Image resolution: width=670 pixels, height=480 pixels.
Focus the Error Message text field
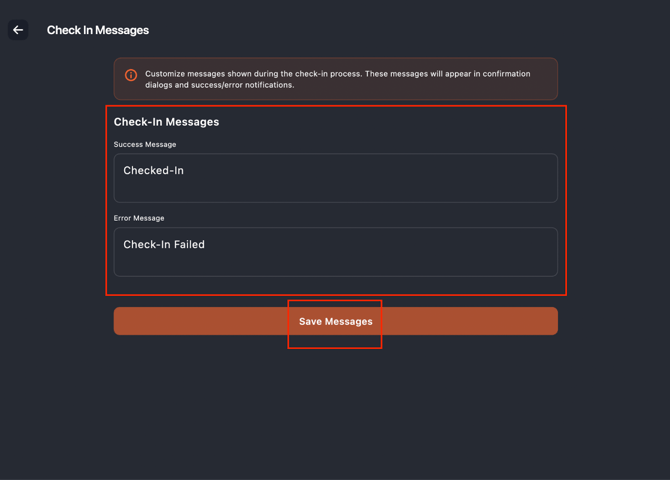pos(335,251)
